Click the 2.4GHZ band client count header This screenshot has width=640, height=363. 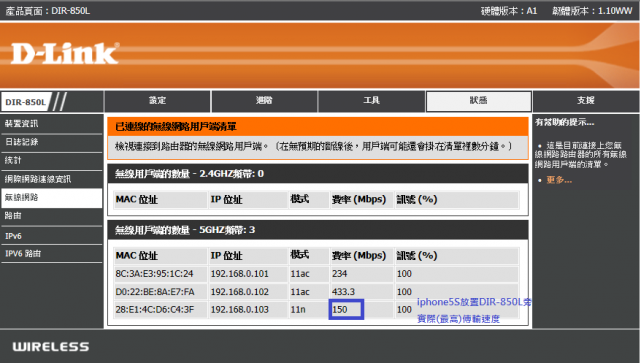pyautogui.click(x=318, y=174)
